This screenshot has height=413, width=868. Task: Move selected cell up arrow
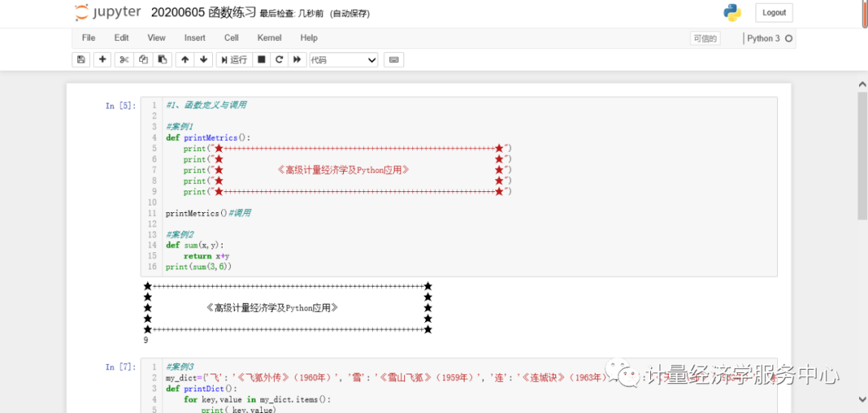(x=185, y=59)
